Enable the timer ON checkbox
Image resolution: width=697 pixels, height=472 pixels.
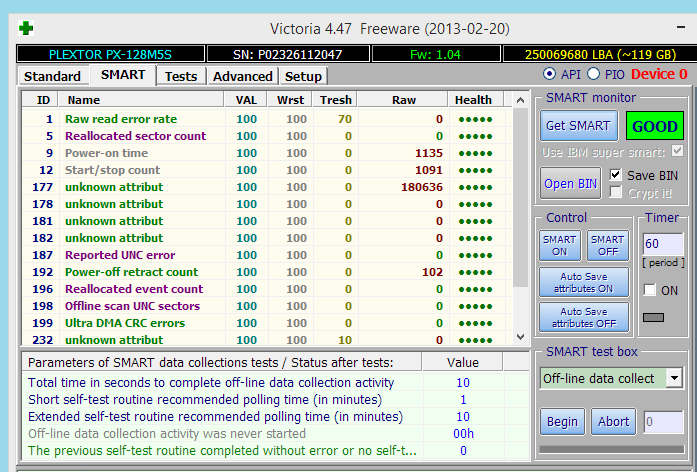click(649, 290)
